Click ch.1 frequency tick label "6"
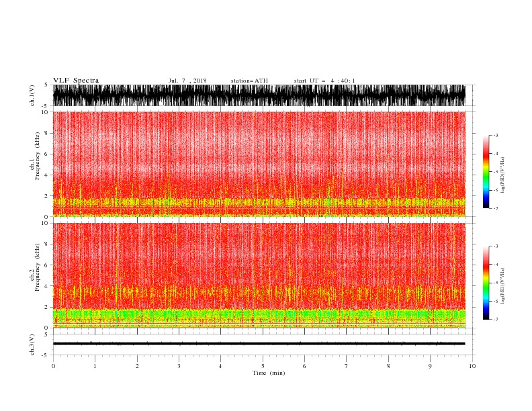This screenshot has height=411, width=532. [46, 154]
